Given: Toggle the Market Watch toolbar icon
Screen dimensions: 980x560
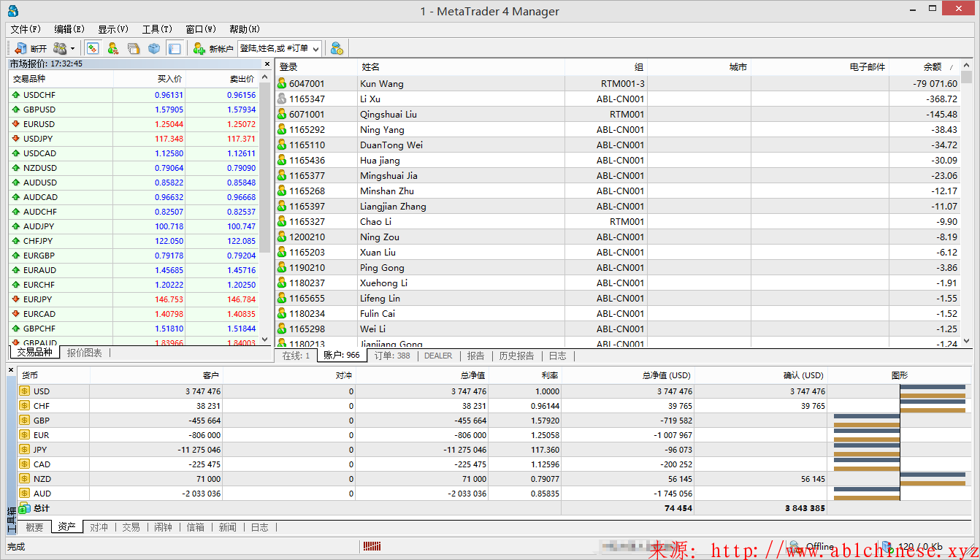Looking at the screenshot, I should tap(93, 48).
